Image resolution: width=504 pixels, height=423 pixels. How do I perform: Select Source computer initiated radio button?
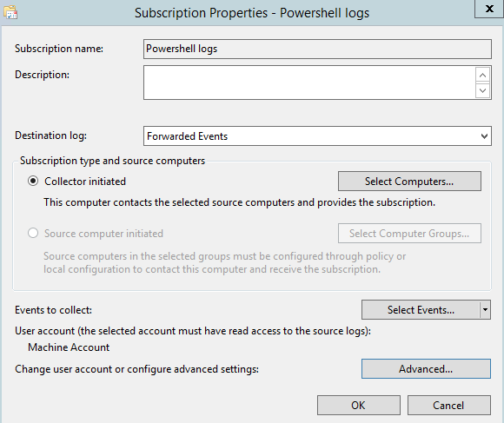click(33, 233)
